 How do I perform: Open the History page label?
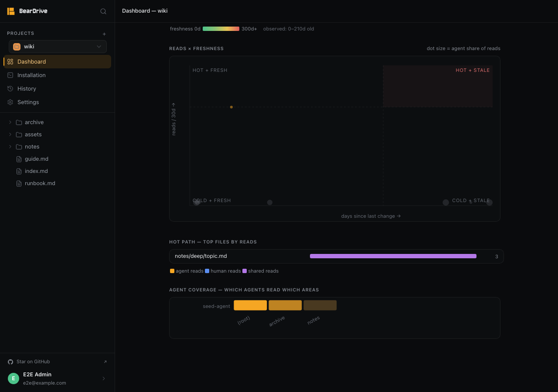coord(27,89)
